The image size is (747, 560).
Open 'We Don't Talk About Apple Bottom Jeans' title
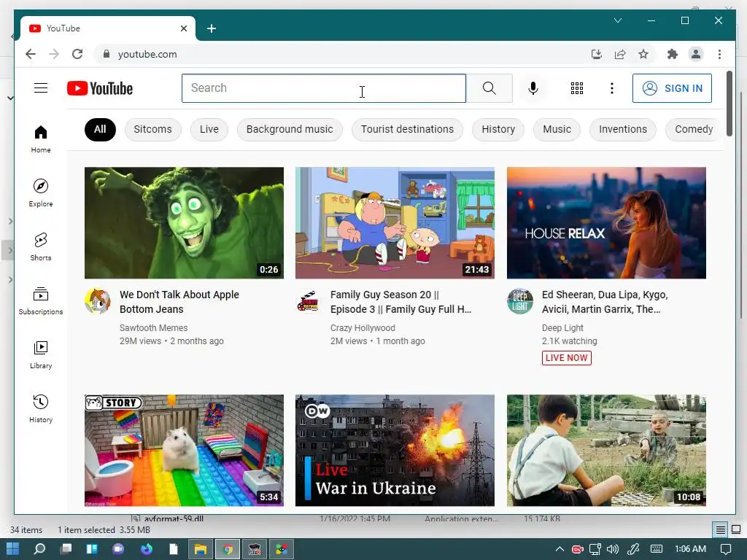click(x=179, y=302)
